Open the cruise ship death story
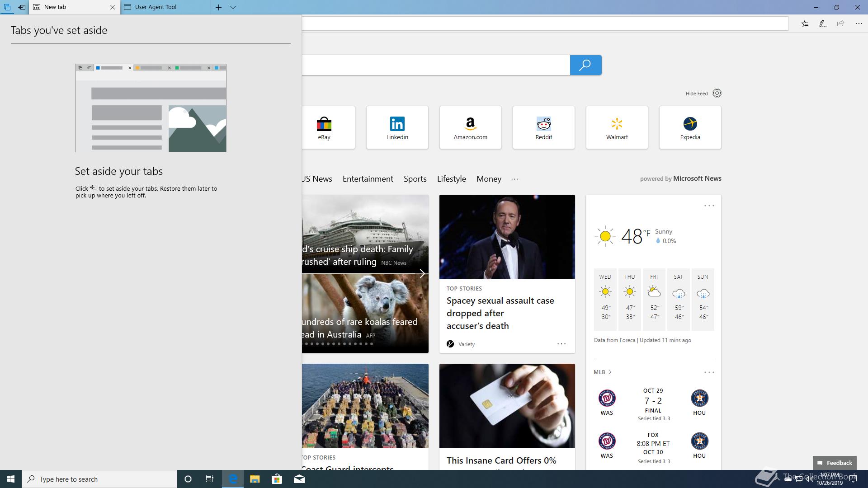This screenshot has width=868, height=488. [x=357, y=255]
